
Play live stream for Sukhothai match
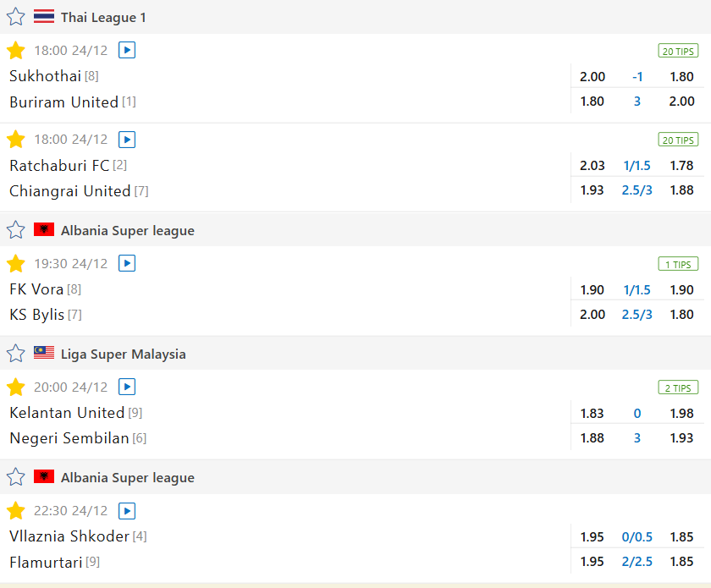[127, 50]
